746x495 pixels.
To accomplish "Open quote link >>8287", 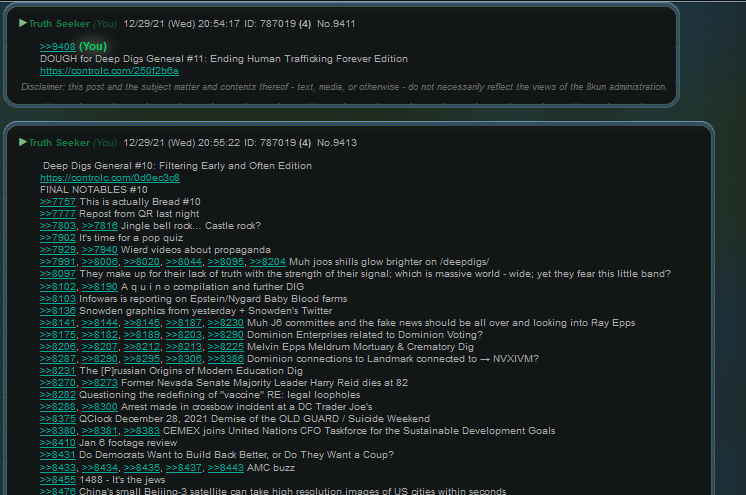I will coord(58,359).
